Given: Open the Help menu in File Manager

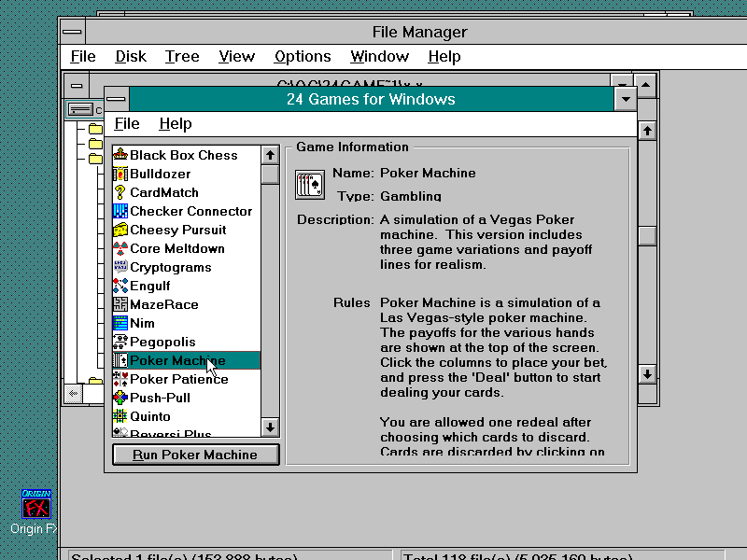Looking at the screenshot, I should (444, 56).
